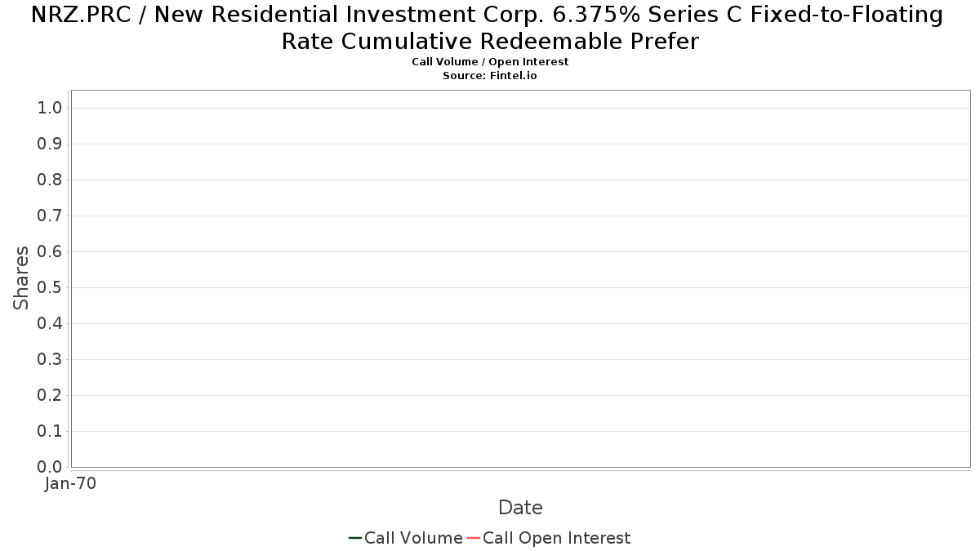This screenshot has width=980, height=551.
Task: Click the 0.0 y-axis tick label
Action: click(x=50, y=467)
